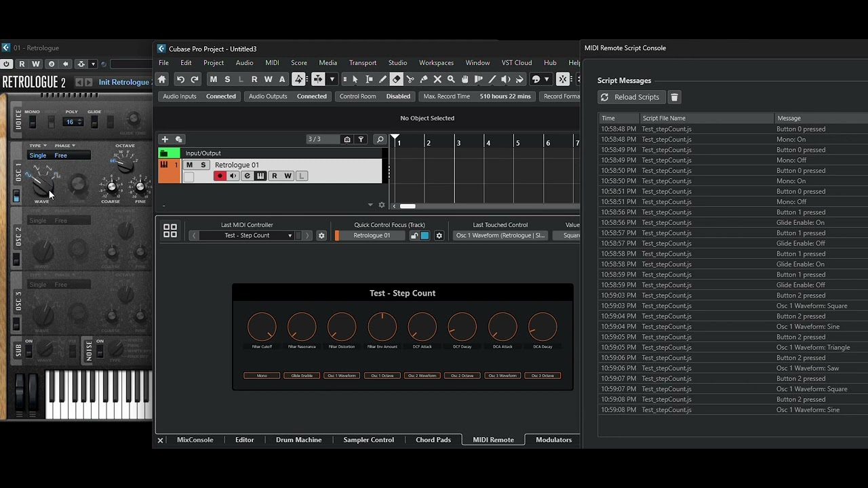Screen dimensions: 868x488
Task: Select the Glue tool
Action: pos(424,79)
